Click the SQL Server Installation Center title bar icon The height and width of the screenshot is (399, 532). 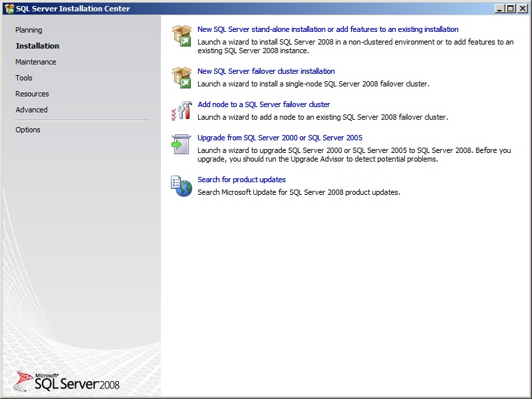tap(9, 9)
